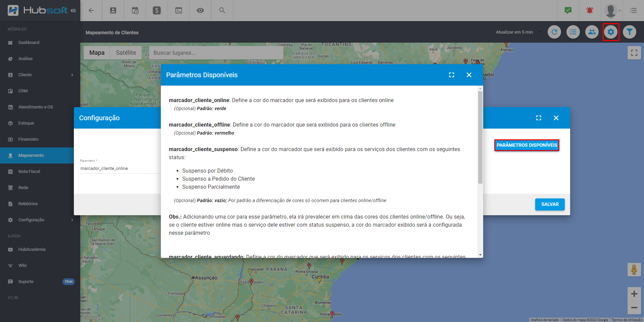Viewport: 644px width, 322px height.
Task: Open the filter funnel icon
Action: (x=630, y=32)
